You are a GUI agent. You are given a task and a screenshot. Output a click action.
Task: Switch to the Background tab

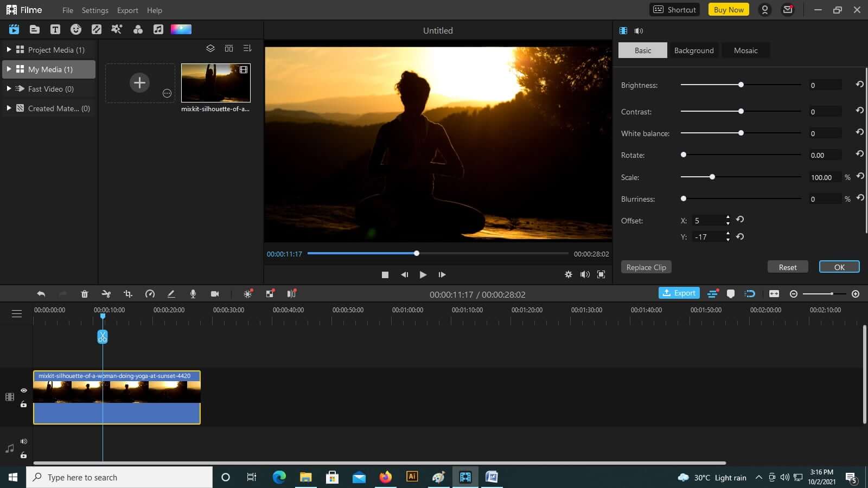pos(693,50)
